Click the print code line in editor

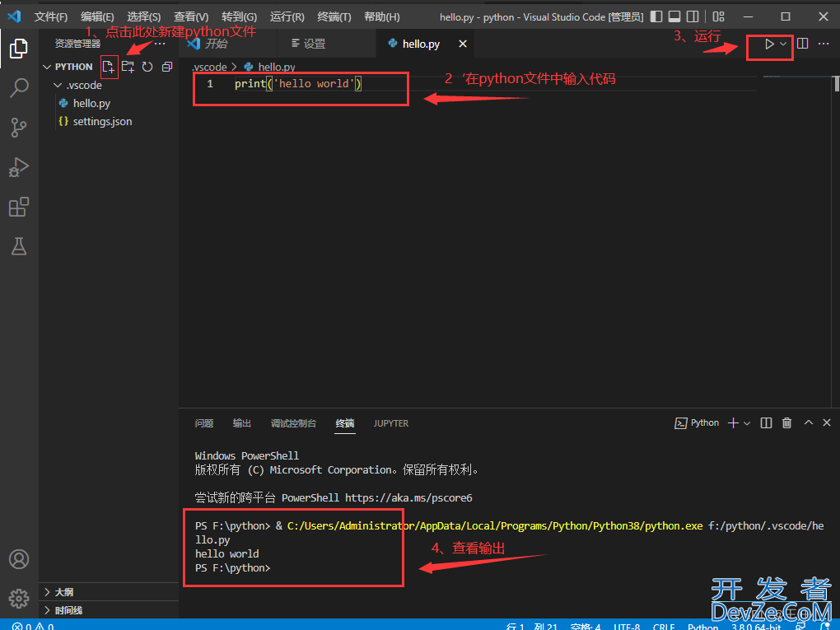tap(298, 84)
